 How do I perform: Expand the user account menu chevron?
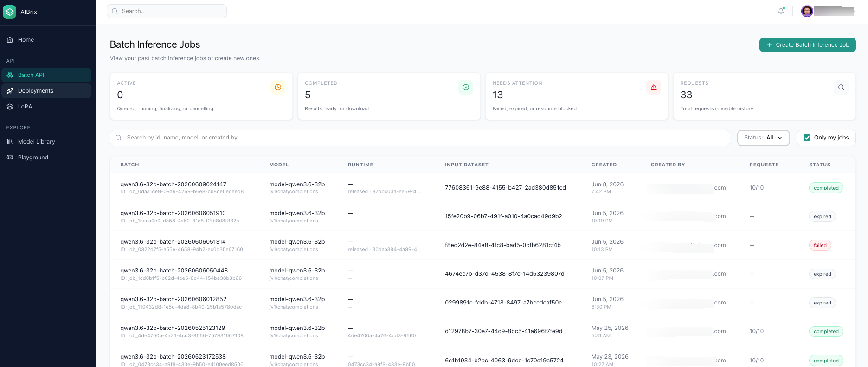(853, 11)
